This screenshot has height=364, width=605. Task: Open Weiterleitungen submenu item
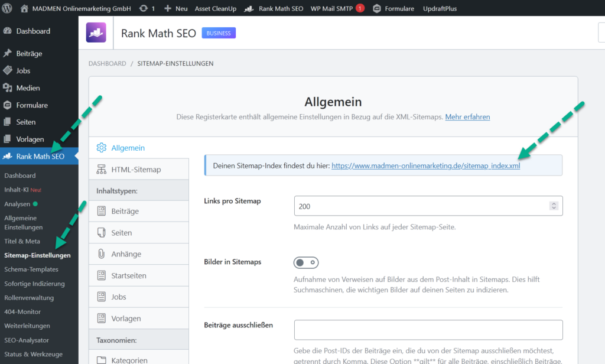(x=27, y=326)
